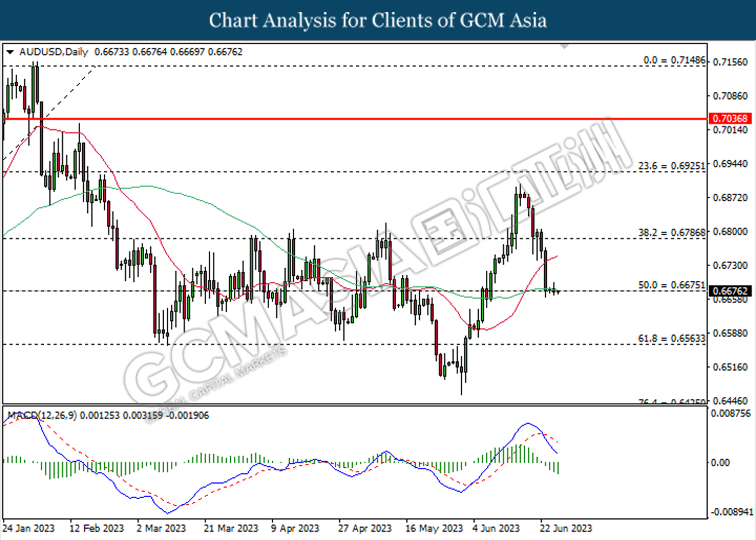Click the dropdown triangle before AUDUSD,Daily
Image resolution: width=756 pixels, height=540 pixels.
pyautogui.click(x=10, y=52)
